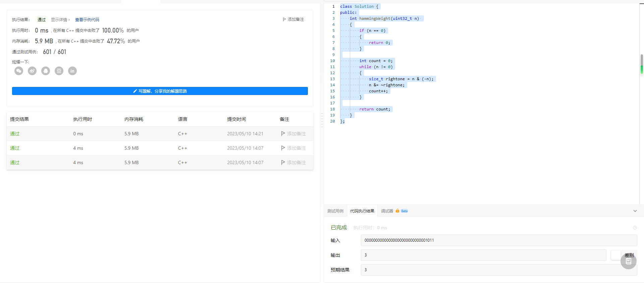Click 'while (n != 0)' on line 11
The width and height of the screenshot is (644, 283).
(x=376, y=67)
